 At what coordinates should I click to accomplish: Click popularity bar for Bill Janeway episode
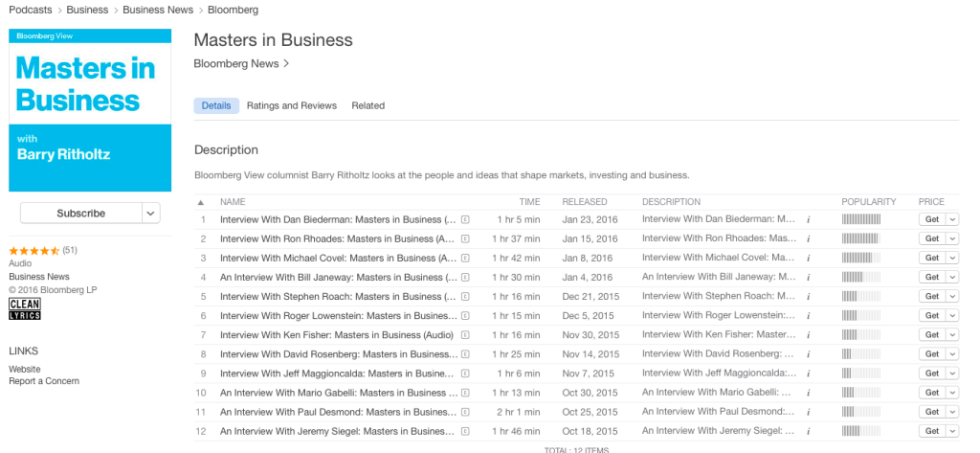[x=861, y=277]
